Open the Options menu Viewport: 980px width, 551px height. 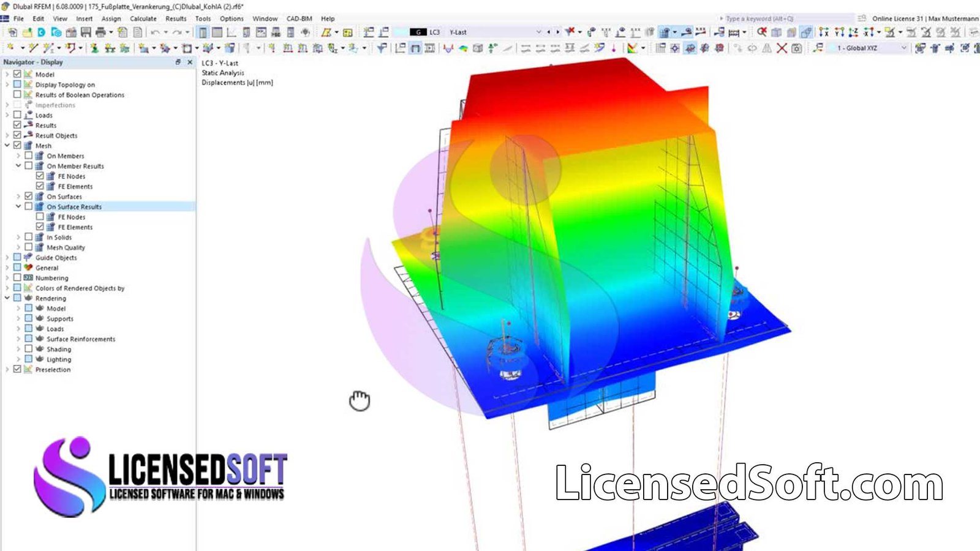[232, 18]
